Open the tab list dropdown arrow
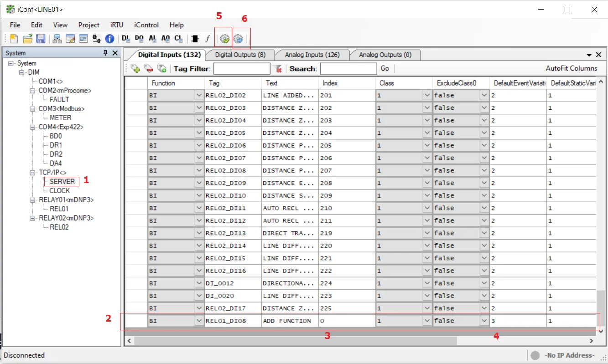This screenshot has height=364, width=608. tap(589, 55)
